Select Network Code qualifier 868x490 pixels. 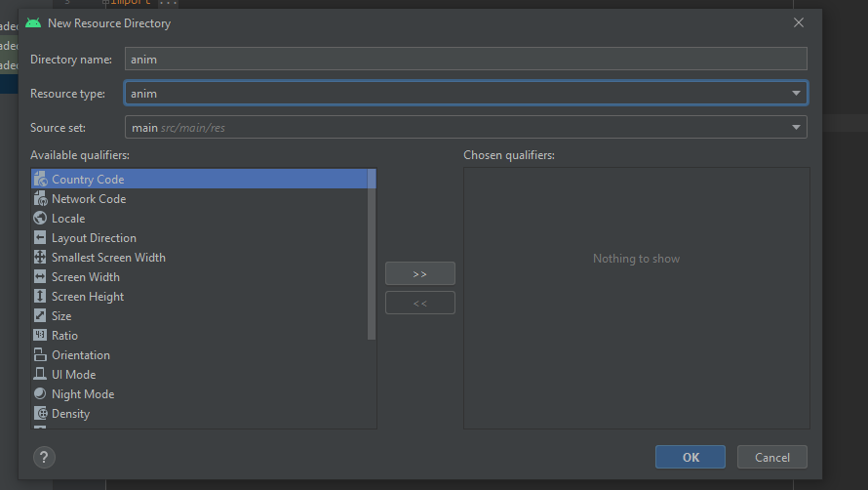(199, 198)
